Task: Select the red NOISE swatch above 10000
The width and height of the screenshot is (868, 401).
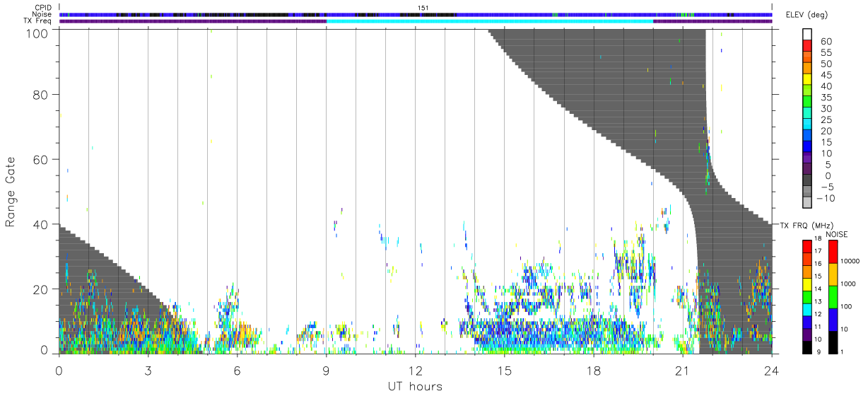Action: (x=833, y=252)
